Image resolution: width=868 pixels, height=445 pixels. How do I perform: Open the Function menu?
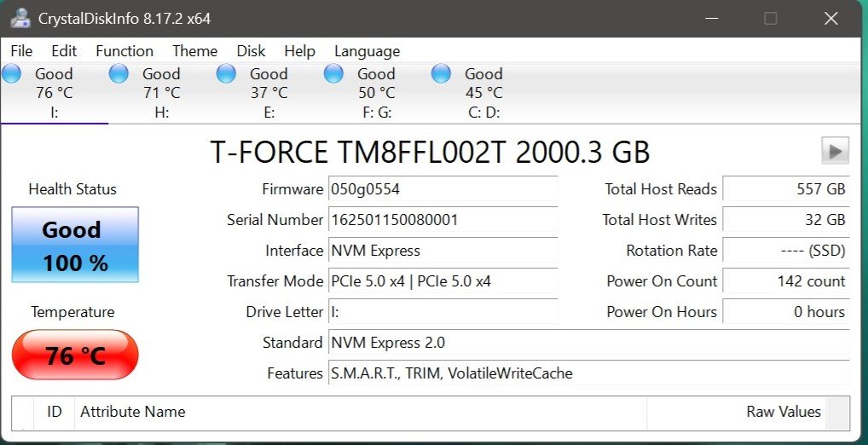pyautogui.click(x=124, y=51)
